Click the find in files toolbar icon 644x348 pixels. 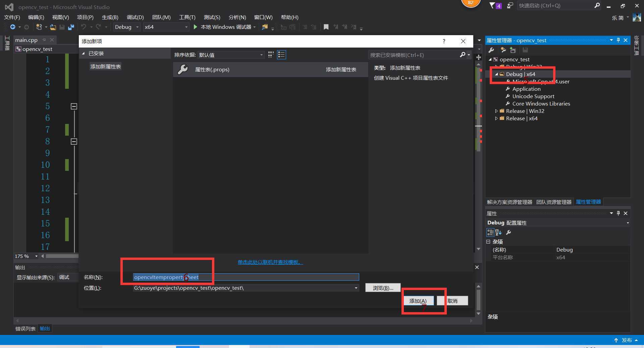pyautogui.click(x=265, y=27)
